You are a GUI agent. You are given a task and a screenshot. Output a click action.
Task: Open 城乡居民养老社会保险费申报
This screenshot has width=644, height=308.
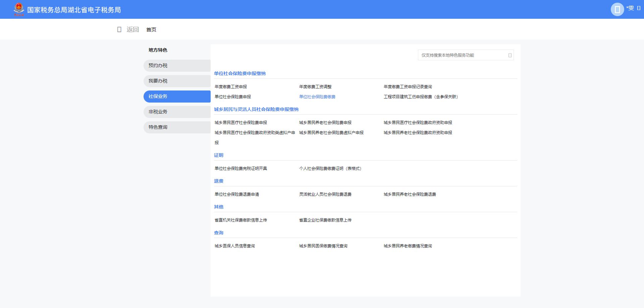coord(325,123)
